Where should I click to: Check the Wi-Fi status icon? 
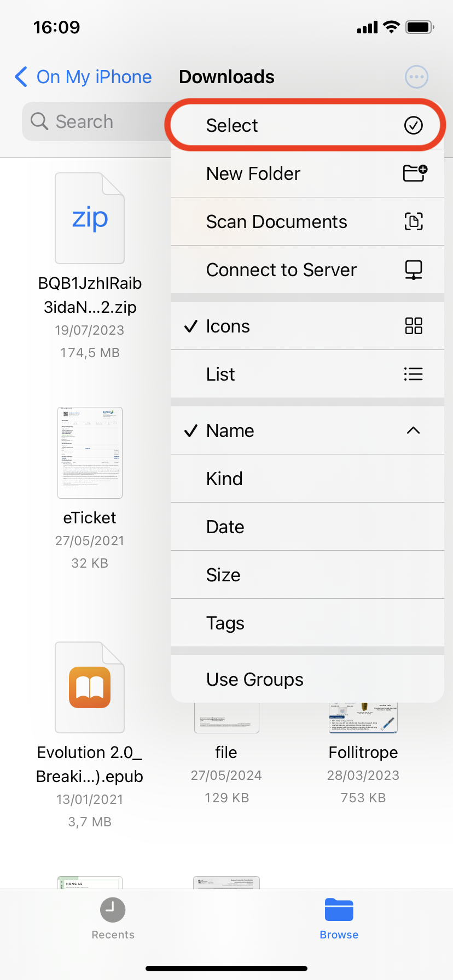coord(391,27)
